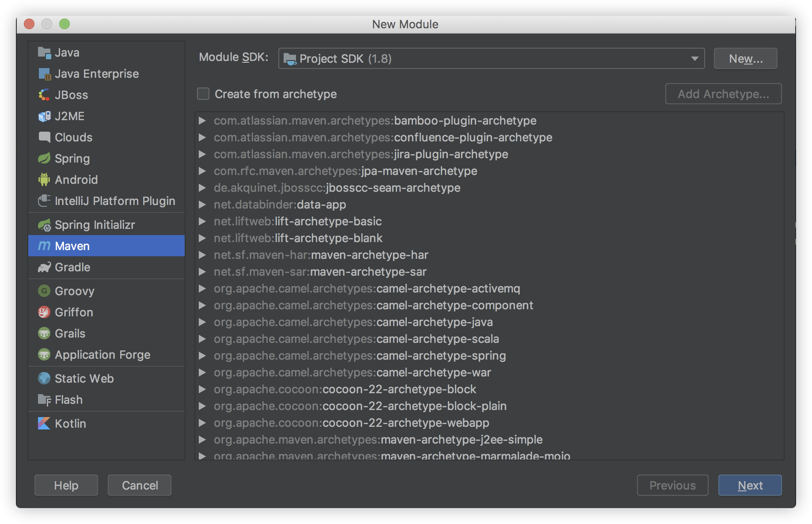This screenshot has height=524, width=812.
Task: Expand net.databinder data-app node
Action: 202,205
